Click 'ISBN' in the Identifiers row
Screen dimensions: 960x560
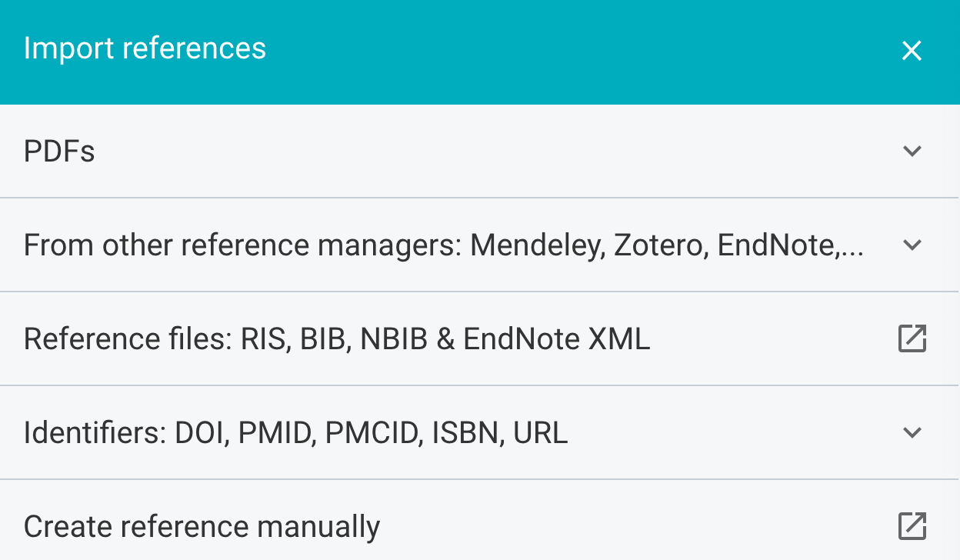(x=465, y=433)
